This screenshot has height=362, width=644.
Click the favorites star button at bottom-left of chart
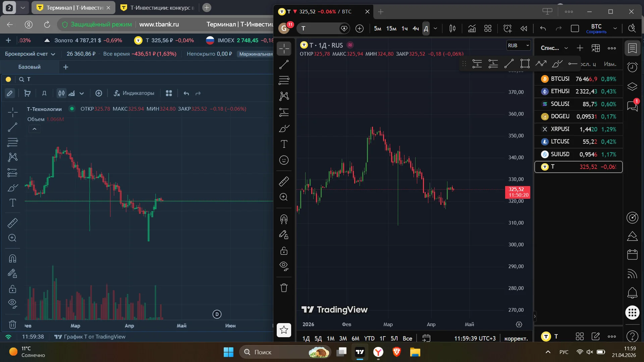284,330
